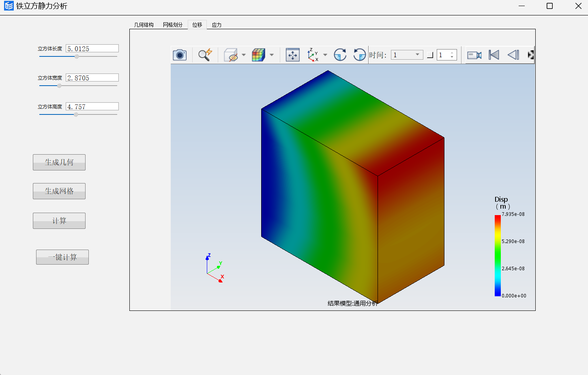The height and width of the screenshot is (375, 588).
Task: Minimize the 铁立方静力分析 window
Action: click(x=521, y=6)
